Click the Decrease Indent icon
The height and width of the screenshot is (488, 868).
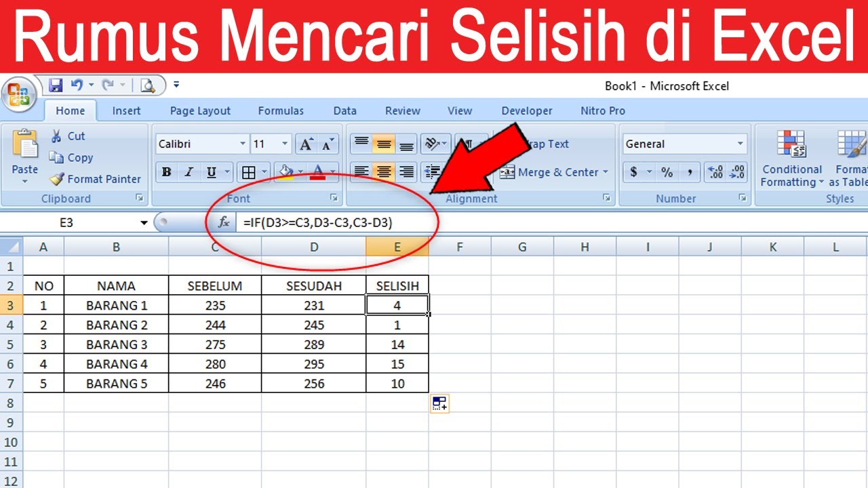[431, 172]
